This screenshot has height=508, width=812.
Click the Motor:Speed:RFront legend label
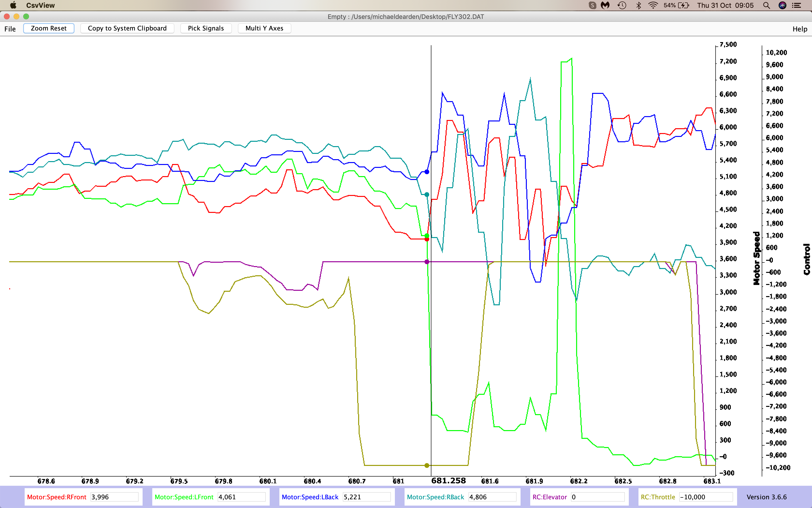pyautogui.click(x=57, y=497)
